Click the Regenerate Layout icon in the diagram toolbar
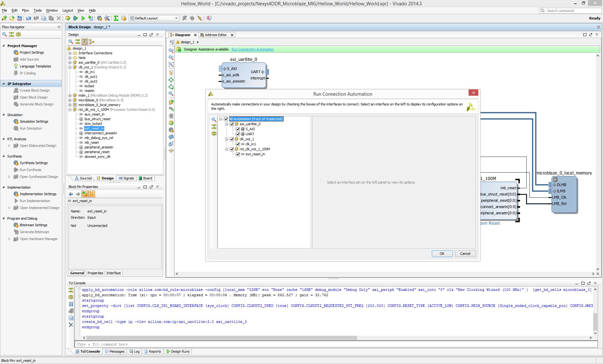603x364 pixels. tap(171, 137)
